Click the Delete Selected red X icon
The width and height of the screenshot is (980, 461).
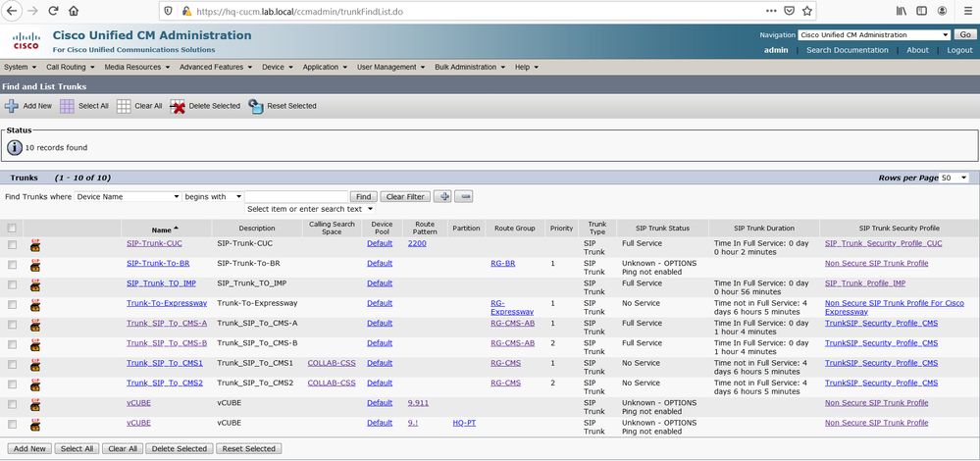point(178,106)
